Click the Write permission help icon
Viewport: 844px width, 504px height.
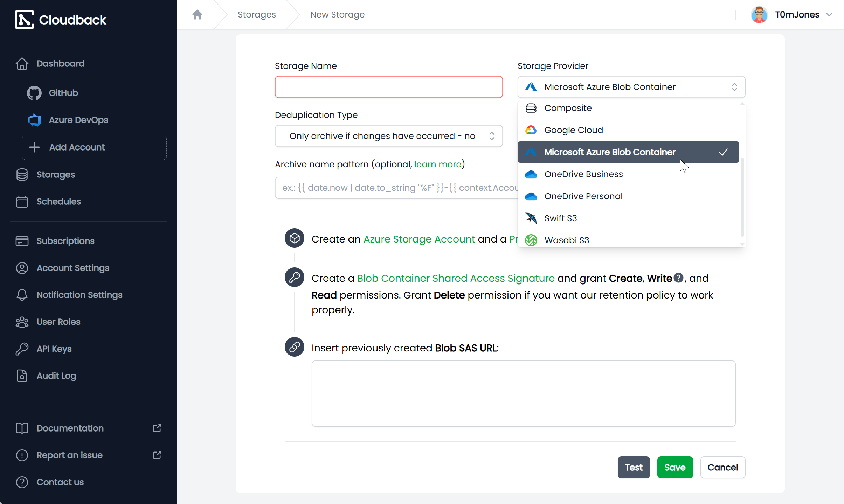[678, 278]
